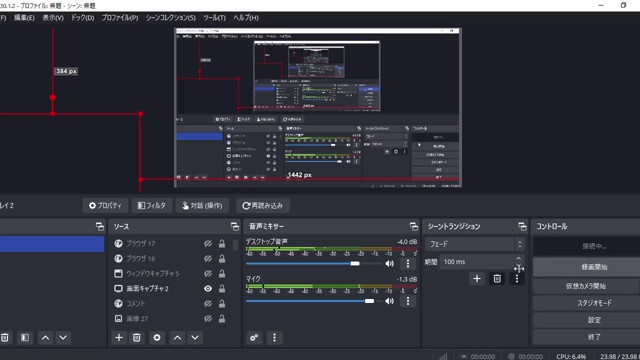Open the ツール(T) menu

[214, 18]
